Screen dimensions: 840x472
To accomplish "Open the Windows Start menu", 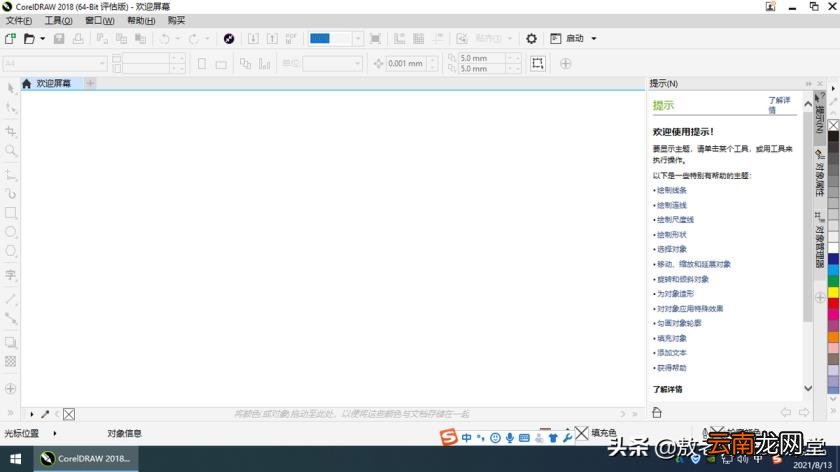I will tap(16, 459).
